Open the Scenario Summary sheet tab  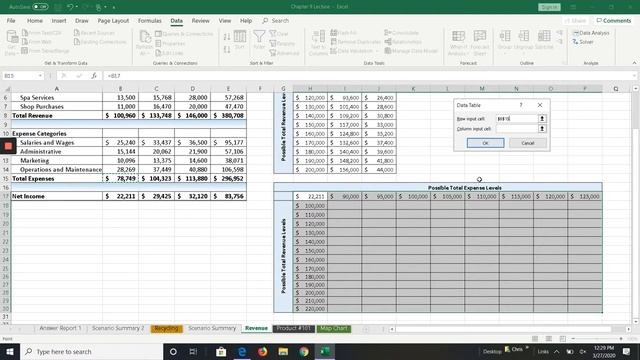[x=212, y=328]
